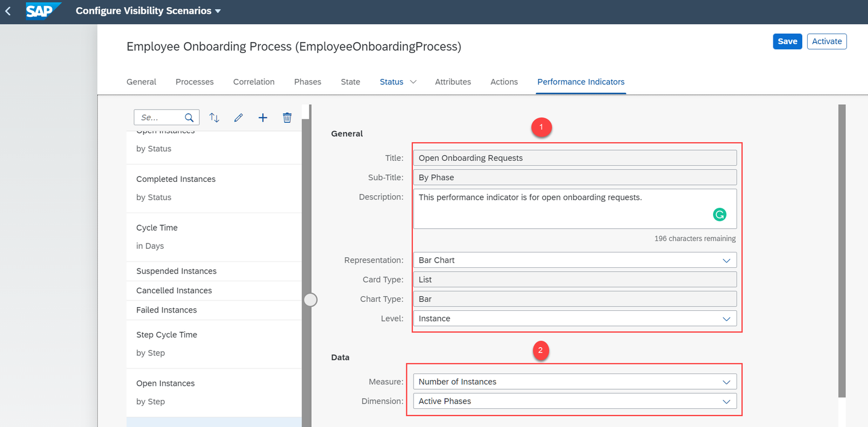This screenshot has width=868, height=427.
Task: Click the Employee Onboarding Process page title
Action: pos(294,46)
